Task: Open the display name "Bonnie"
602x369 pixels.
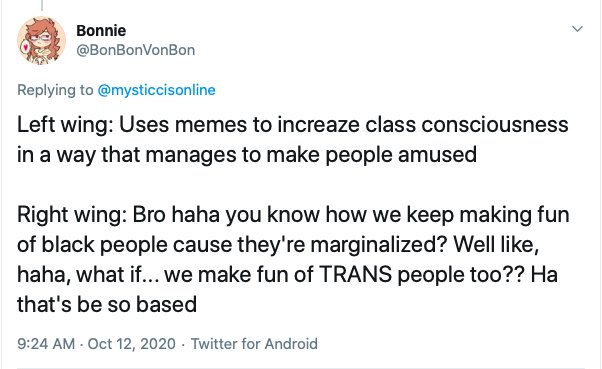Action: (x=101, y=31)
